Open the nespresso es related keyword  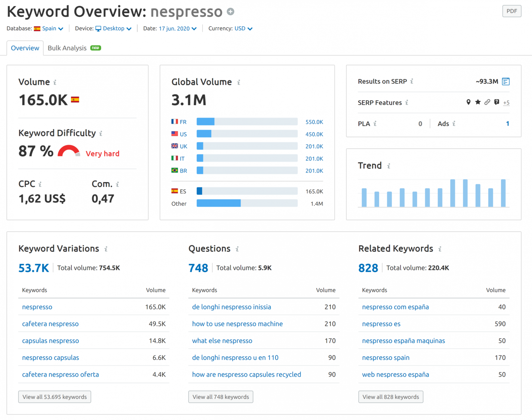click(381, 324)
